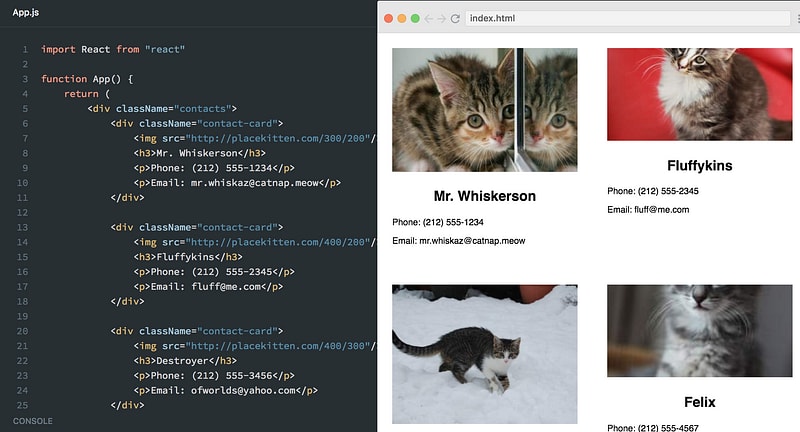Focus the index.html address bar
The image size is (800, 432).
point(628,18)
